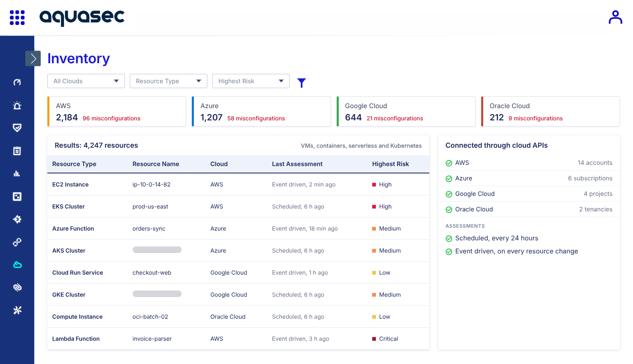The image size is (633, 364).
Task: Click the Cloud column header
Action: click(219, 164)
